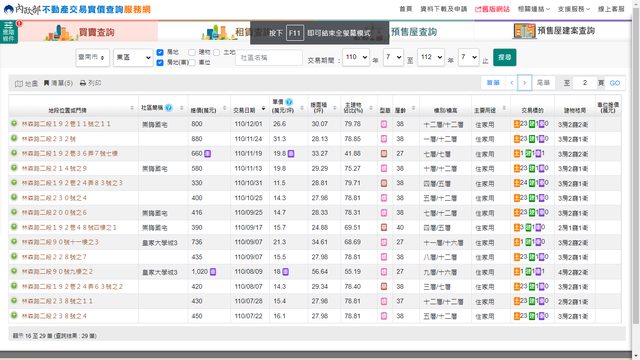
Task: Go to the next page arrow
Action: [524, 83]
